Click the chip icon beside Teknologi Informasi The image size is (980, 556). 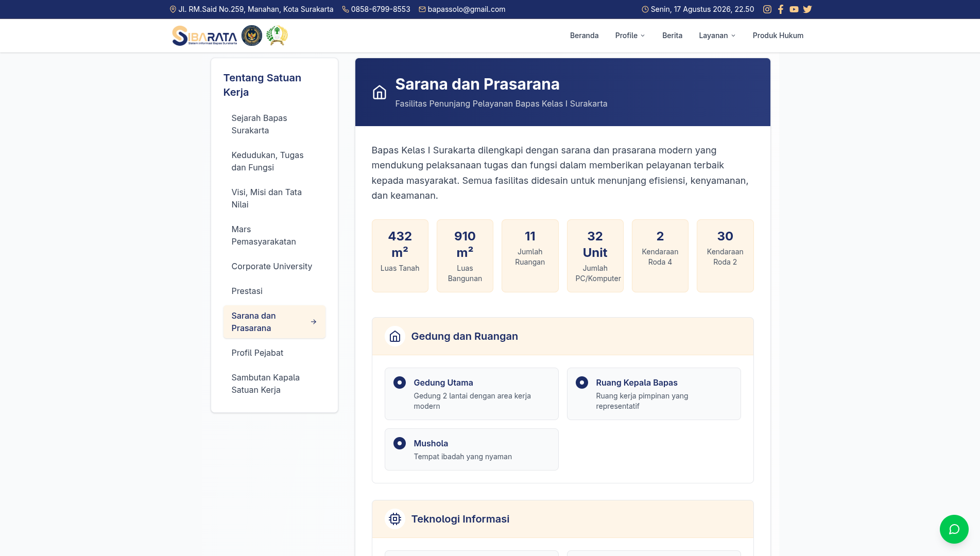395,519
